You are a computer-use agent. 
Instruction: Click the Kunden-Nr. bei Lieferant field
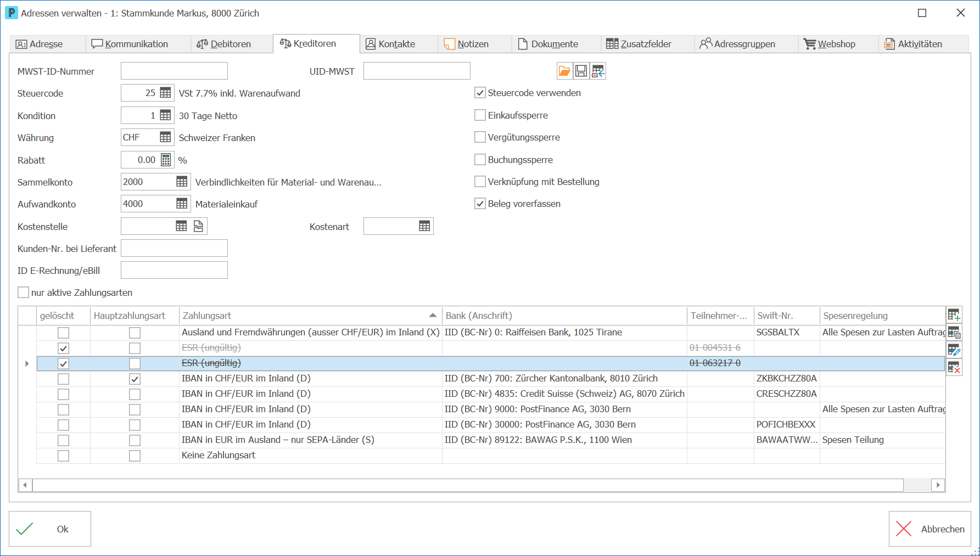point(174,248)
